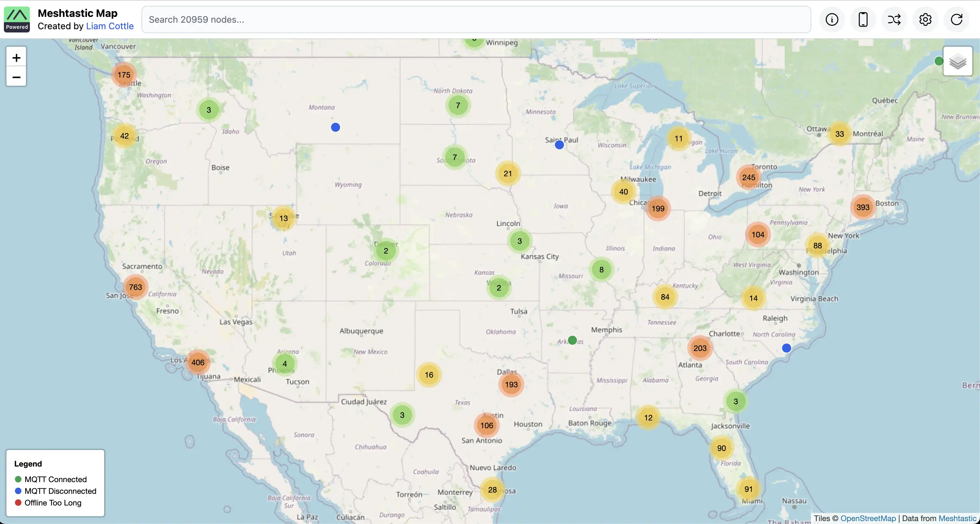Click the Meshtastic Powered logo icon
The height and width of the screenshot is (524, 980).
coord(17,19)
